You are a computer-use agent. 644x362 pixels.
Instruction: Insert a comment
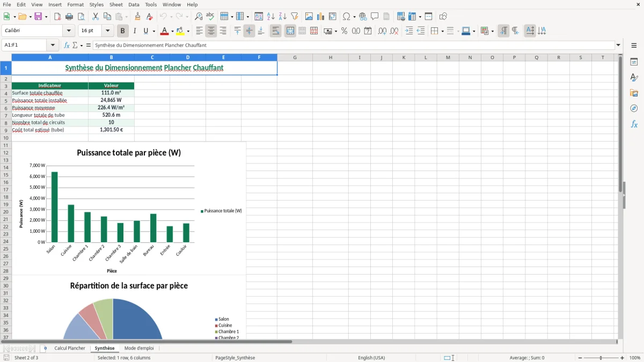(375, 17)
